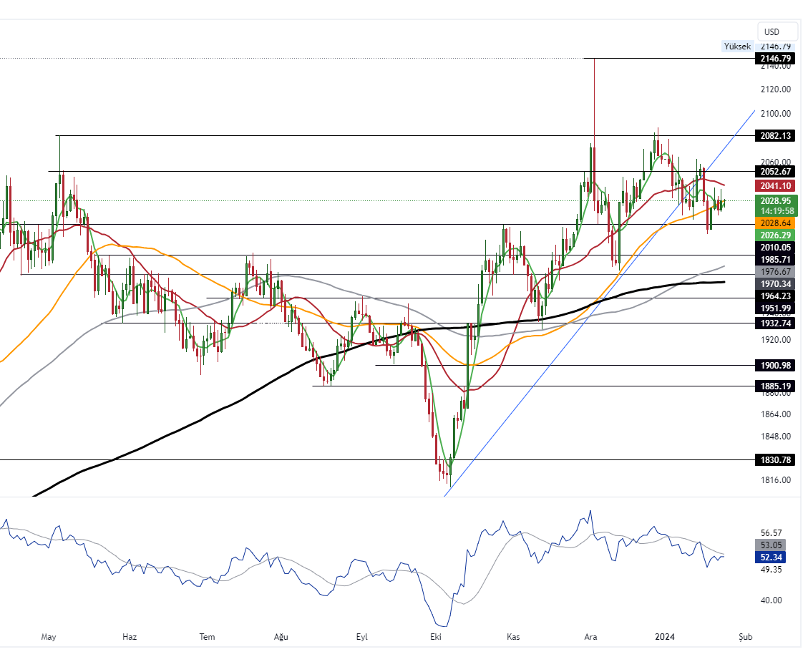Viewport: 808px width, 672px height.
Task: Click the 2146.79 black price label
Action: coord(777,58)
